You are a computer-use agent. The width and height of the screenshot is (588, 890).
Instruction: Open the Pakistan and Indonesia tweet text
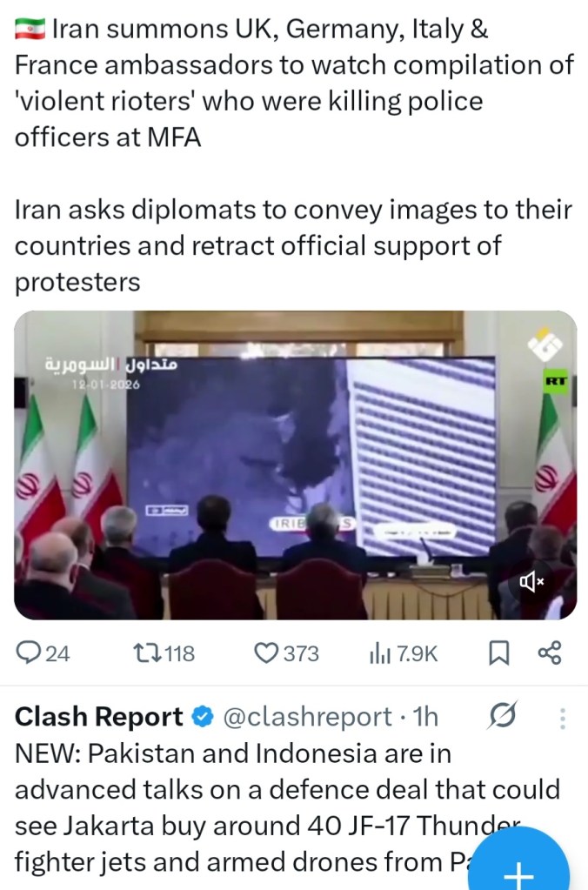[287, 807]
